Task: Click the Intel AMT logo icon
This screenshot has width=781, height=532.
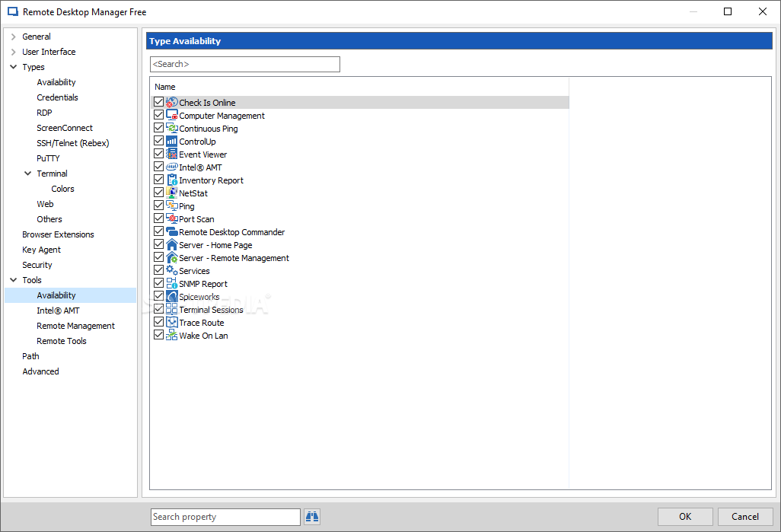Action: [x=172, y=167]
